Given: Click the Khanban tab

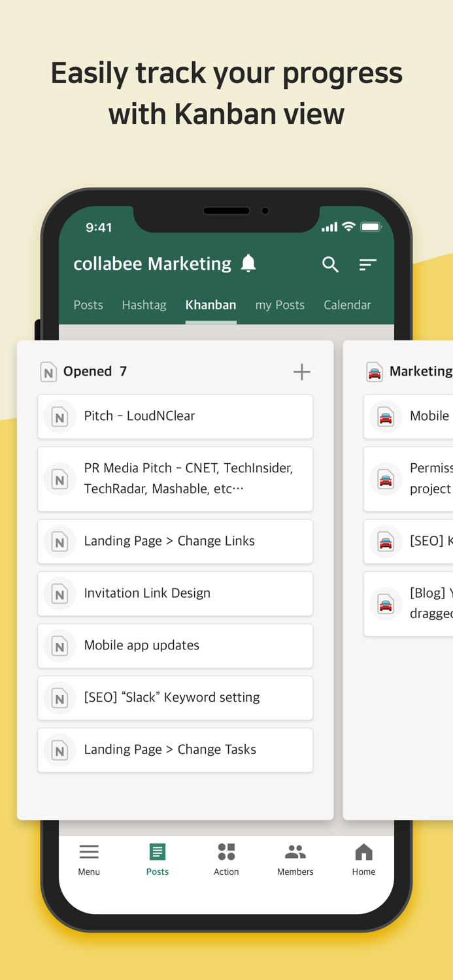Looking at the screenshot, I should point(210,304).
